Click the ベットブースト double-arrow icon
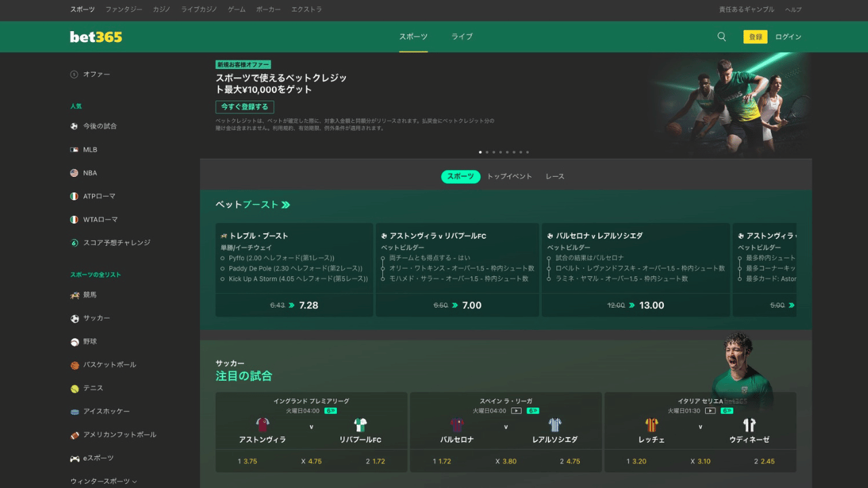The width and height of the screenshot is (868, 488). tap(285, 205)
